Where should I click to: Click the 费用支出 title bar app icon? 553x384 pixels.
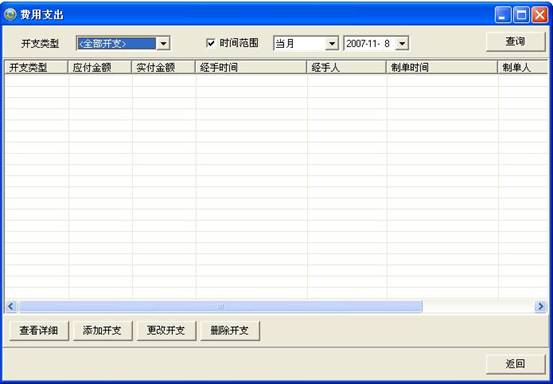tap(10, 15)
